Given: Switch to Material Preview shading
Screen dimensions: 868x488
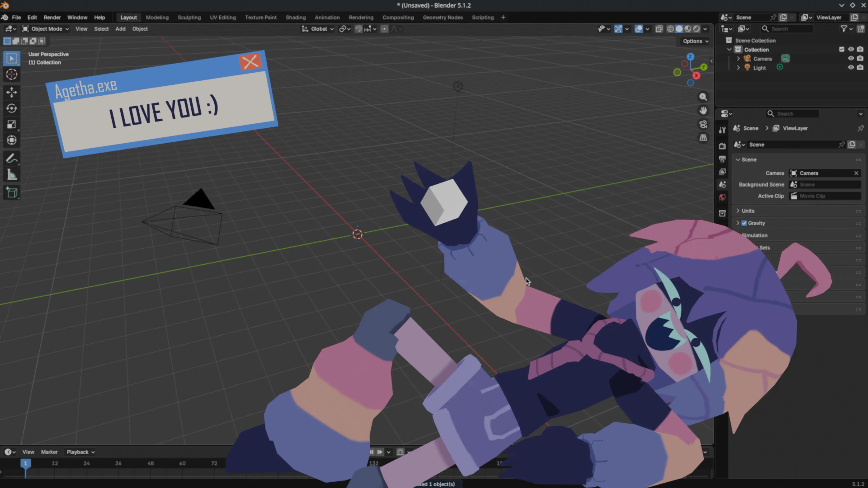Looking at the screenshot, I should point(688,29).
